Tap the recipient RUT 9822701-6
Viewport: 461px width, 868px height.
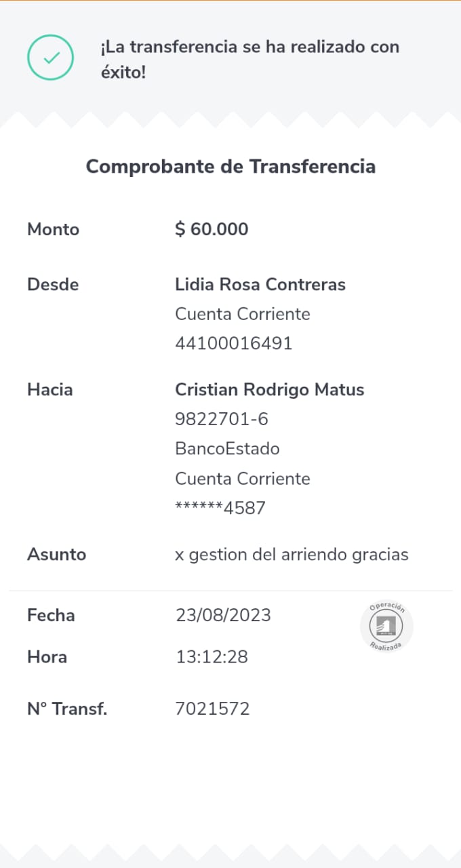tap(222, 419)
